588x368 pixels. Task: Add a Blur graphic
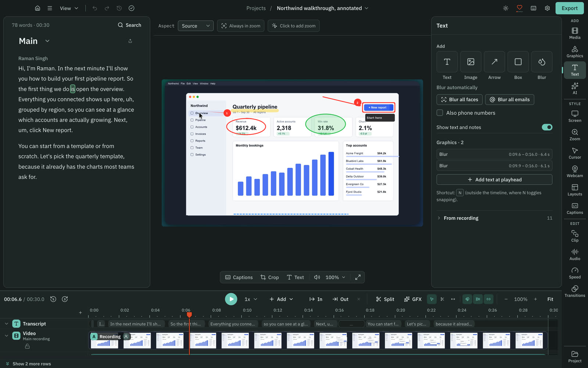click(x=542, y=62)
